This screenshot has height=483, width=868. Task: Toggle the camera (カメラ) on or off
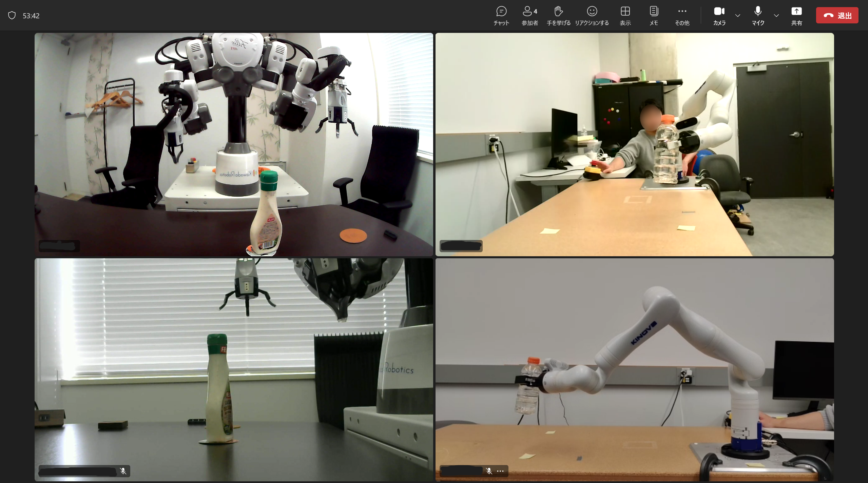pyautogui.click(x=719, y=15)
